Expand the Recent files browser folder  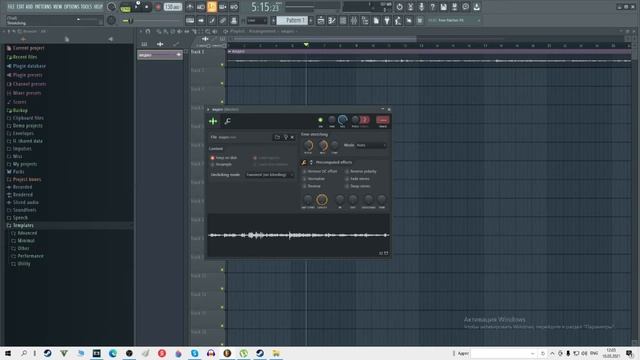[x=24, y=57]
